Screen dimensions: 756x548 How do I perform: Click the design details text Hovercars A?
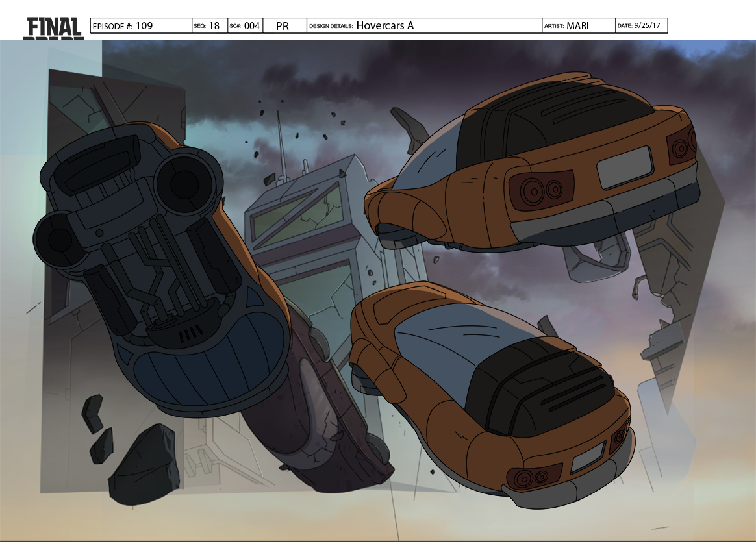click(384, 25)
